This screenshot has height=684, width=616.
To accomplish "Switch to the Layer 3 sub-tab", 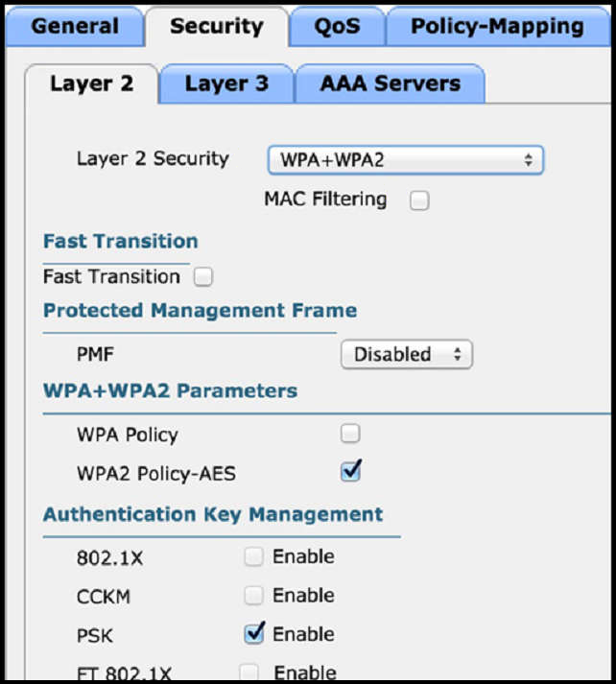I will pyautogui.click(x=226, y=83).
